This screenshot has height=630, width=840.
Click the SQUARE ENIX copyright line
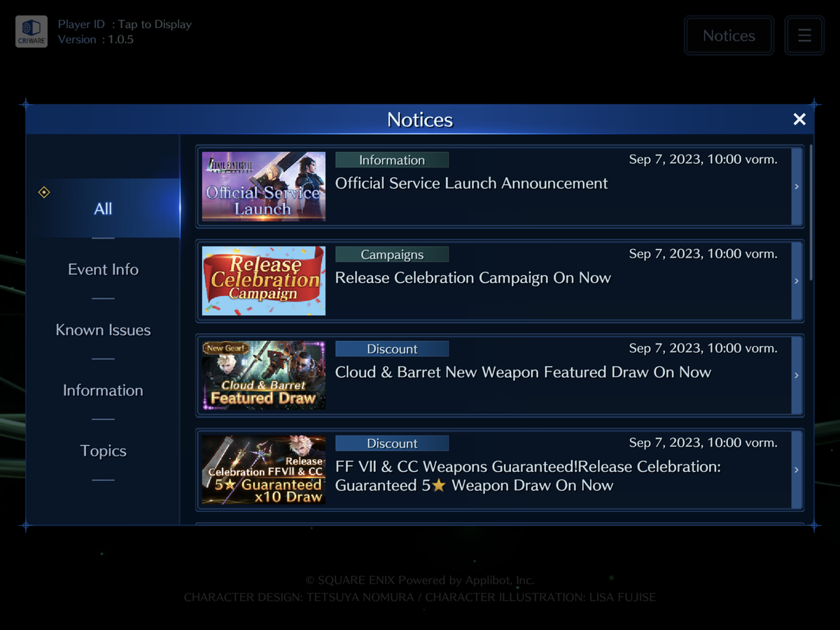(x=420, y=580)
